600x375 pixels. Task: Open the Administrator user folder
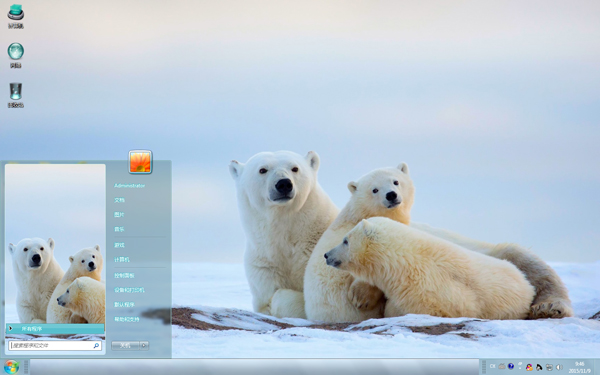point(129,186)
